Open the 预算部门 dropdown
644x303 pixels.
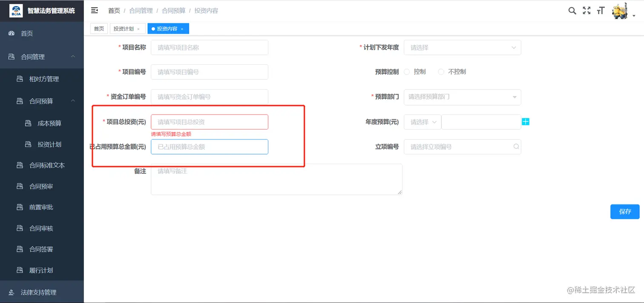463,97
